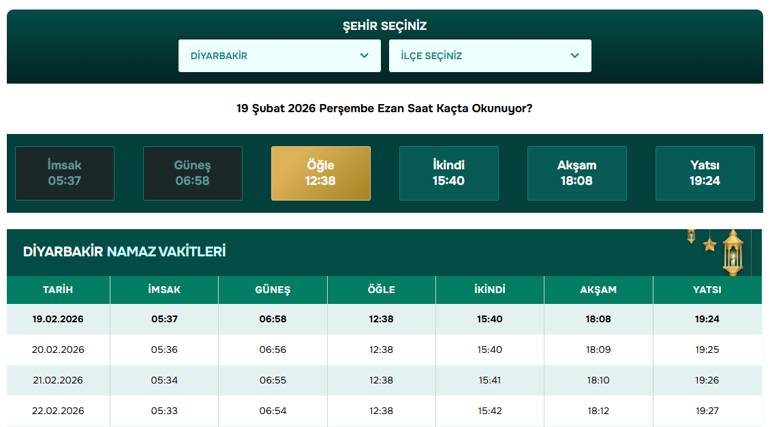Viewport: 770px width, 427px height.
Task: Click the İMSAK column header
Action: 164,290
